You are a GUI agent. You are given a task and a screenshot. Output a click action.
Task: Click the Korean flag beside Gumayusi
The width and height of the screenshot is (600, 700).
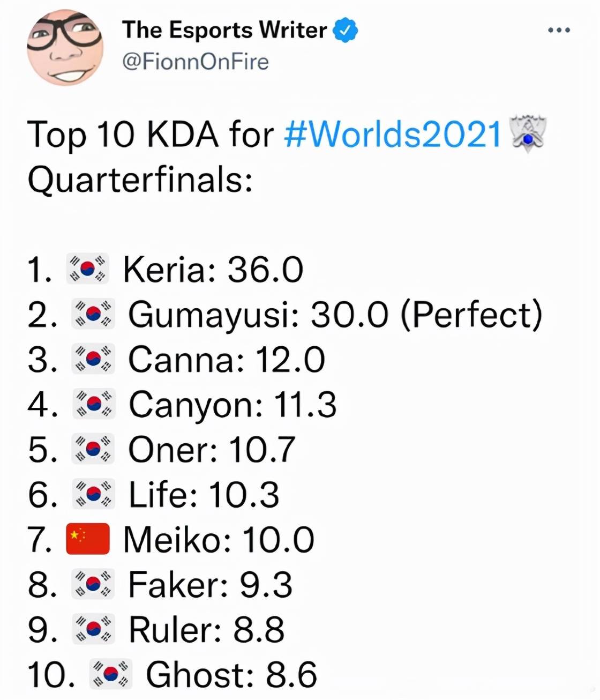(x=93, y=315)
